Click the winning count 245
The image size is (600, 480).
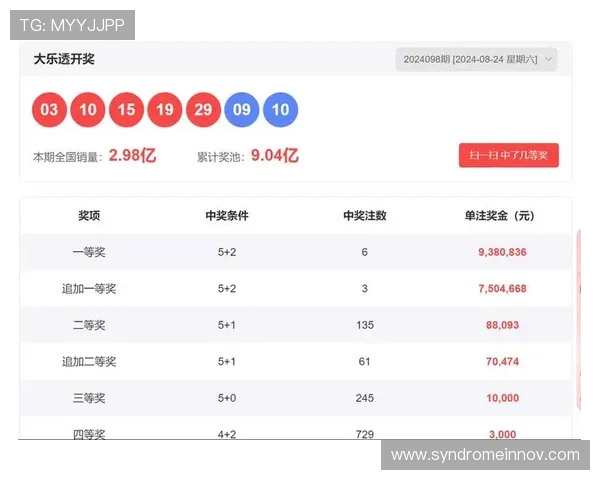[365, 398]
